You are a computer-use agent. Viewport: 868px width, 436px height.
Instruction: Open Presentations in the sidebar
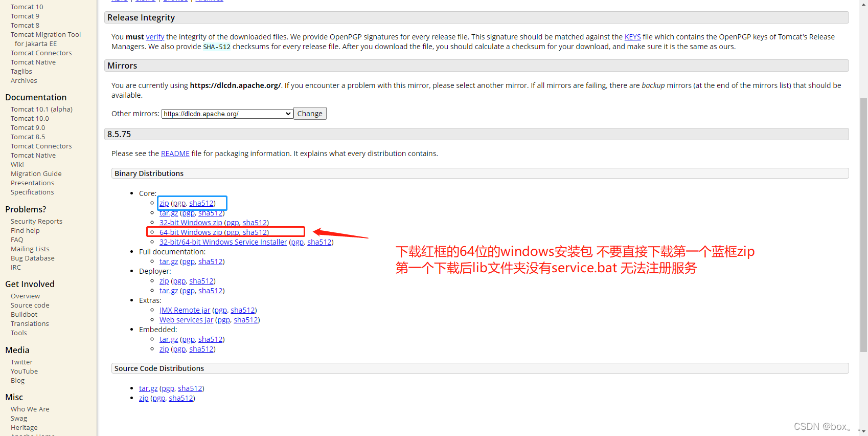pos(32,183)
